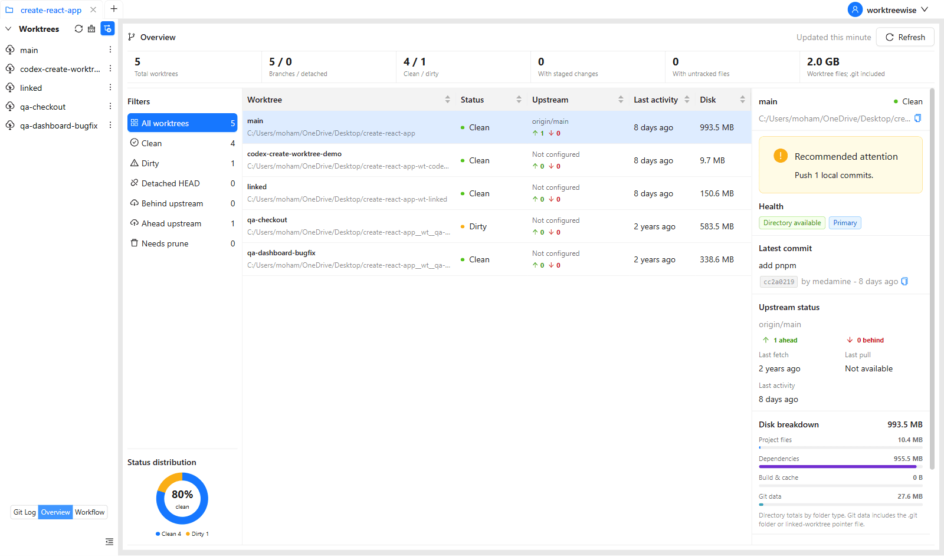Click the 80% clean donut chart
This screenshot has height=560, width=944.
pyautogui.click(x=182, y=499)
